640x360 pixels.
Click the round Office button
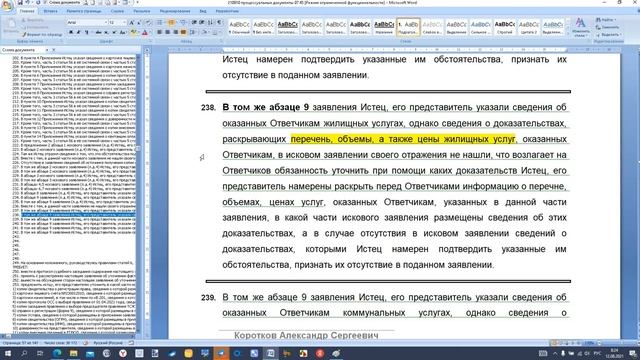click(x=7, y=5)
